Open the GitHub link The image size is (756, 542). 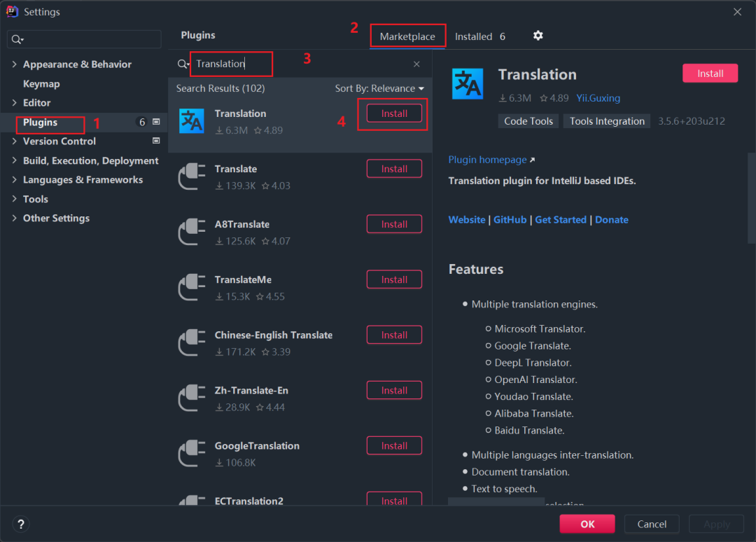tap(510, 220)
